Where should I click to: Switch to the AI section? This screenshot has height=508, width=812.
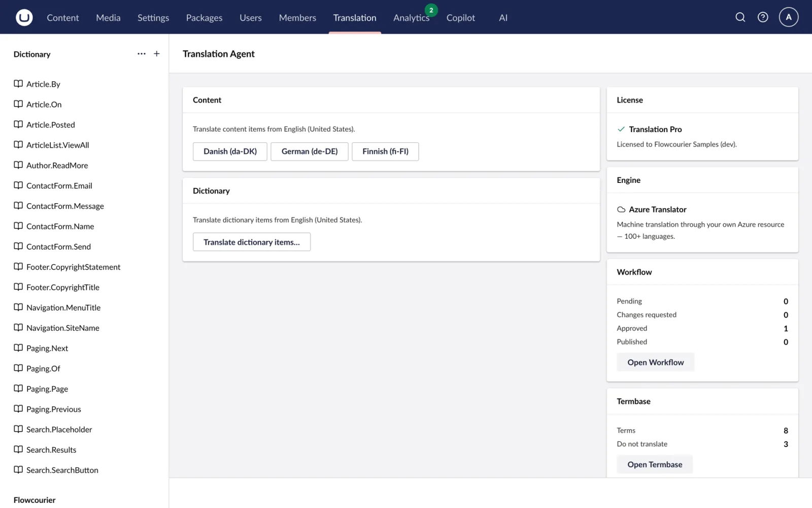(x=503, y=17)
